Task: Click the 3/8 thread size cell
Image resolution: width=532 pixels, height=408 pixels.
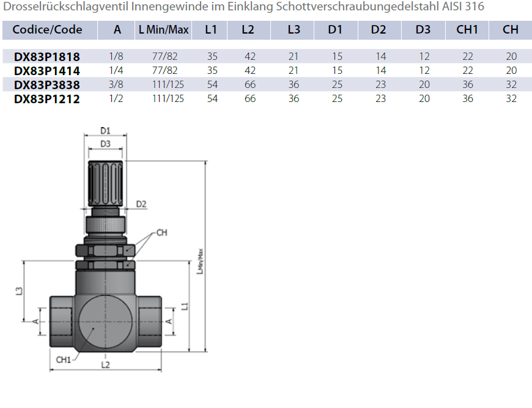Action: (x=116, y=85)
